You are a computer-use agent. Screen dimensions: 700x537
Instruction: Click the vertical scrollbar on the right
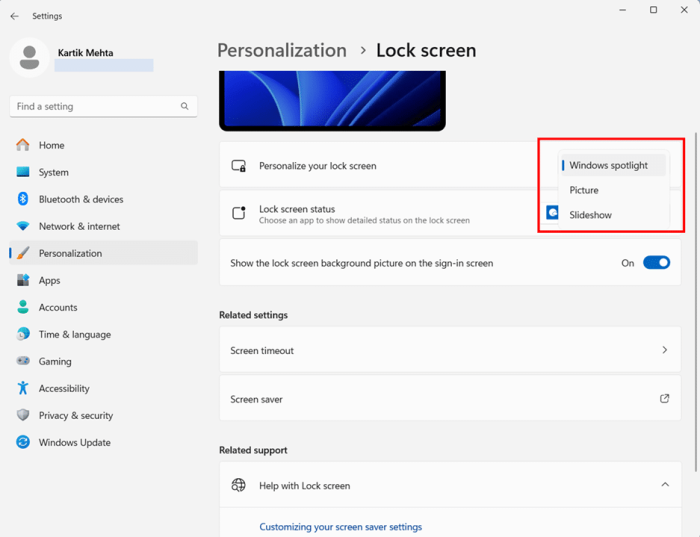click(x=696, y=302)
